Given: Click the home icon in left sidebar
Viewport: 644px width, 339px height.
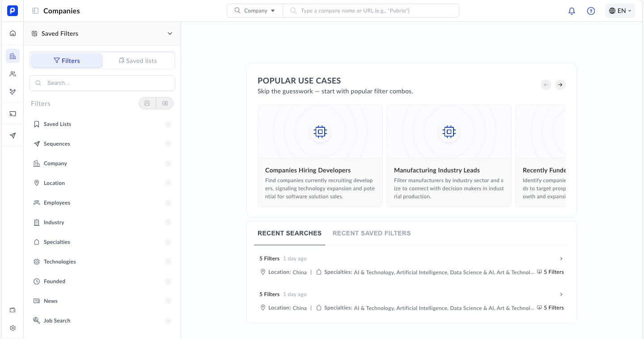Looking at the screenshot, I should 13,33.
